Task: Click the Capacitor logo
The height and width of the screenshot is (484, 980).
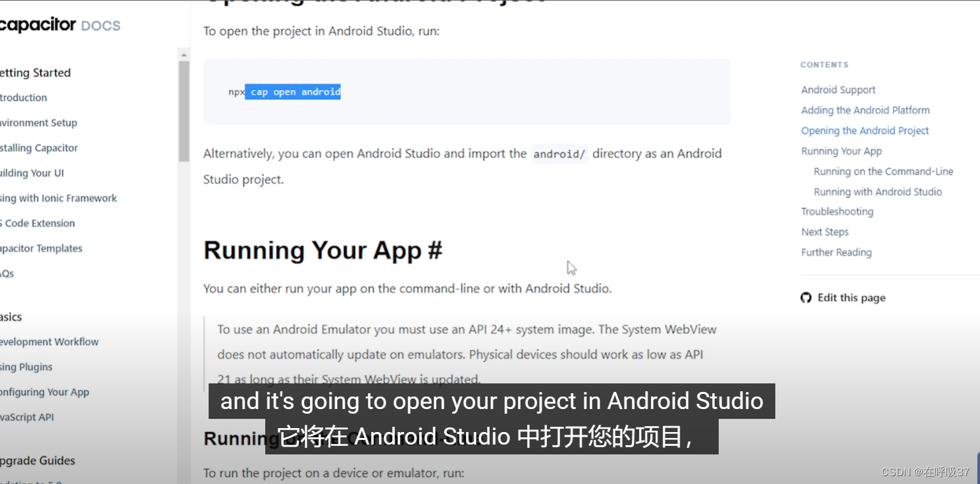Action: pos(39,24)
